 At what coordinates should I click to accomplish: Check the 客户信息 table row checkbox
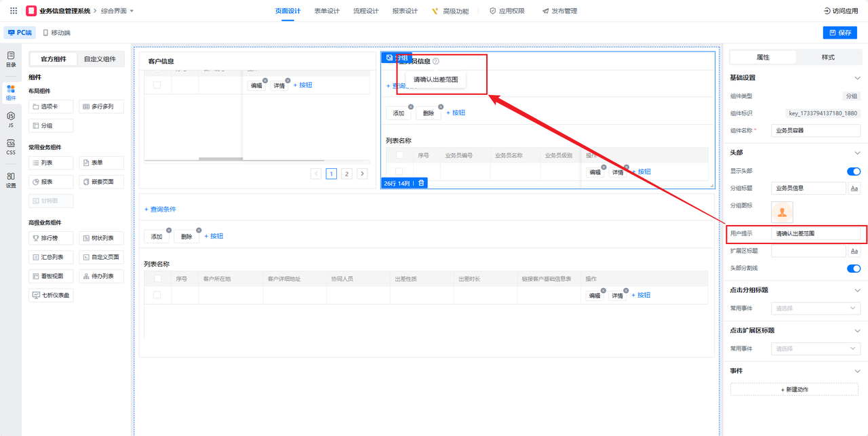[157, 85]
